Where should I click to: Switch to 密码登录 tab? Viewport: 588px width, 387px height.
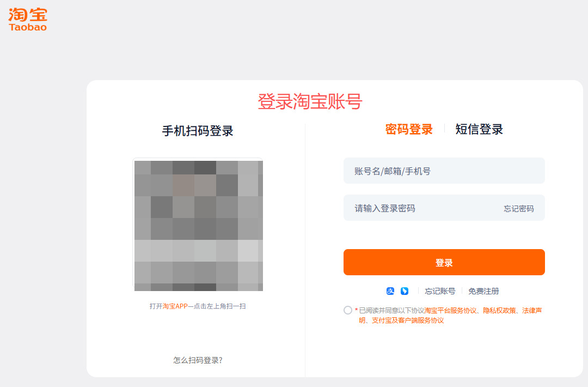point(409,129)
